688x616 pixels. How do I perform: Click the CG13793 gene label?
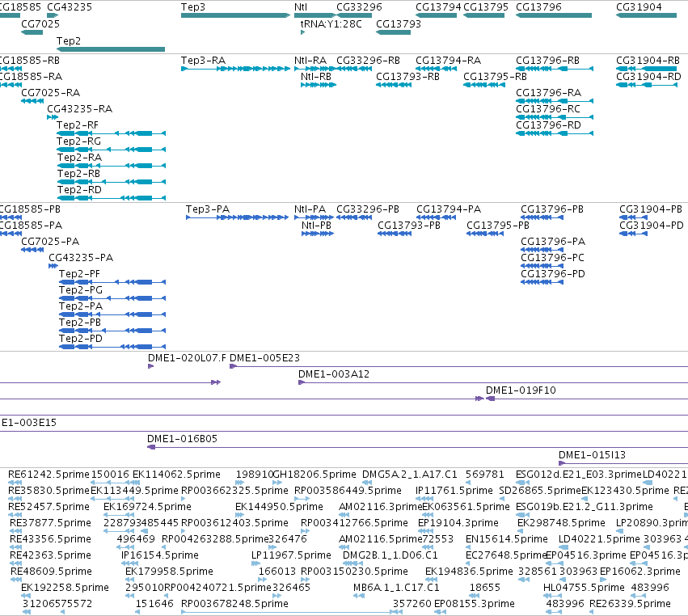click(x=399, y=23)
